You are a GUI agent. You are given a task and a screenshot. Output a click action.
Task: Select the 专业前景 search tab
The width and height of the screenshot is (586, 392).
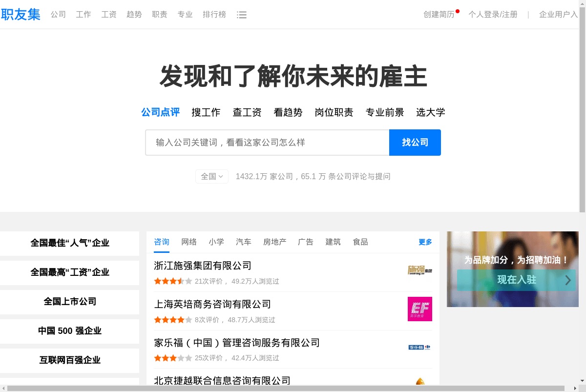385,112
